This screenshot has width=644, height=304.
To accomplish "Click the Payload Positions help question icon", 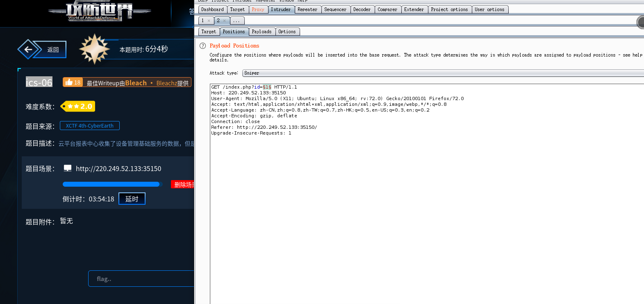I will tap(203, 46).
